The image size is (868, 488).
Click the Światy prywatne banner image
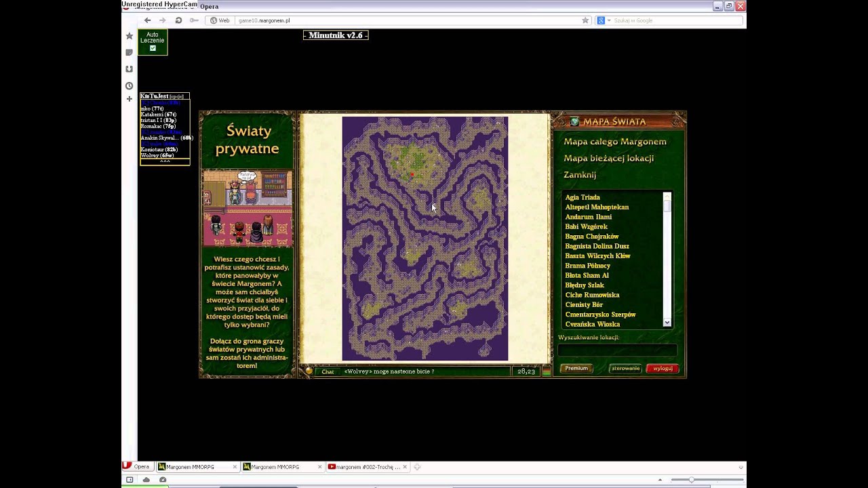tap(248, 208)
